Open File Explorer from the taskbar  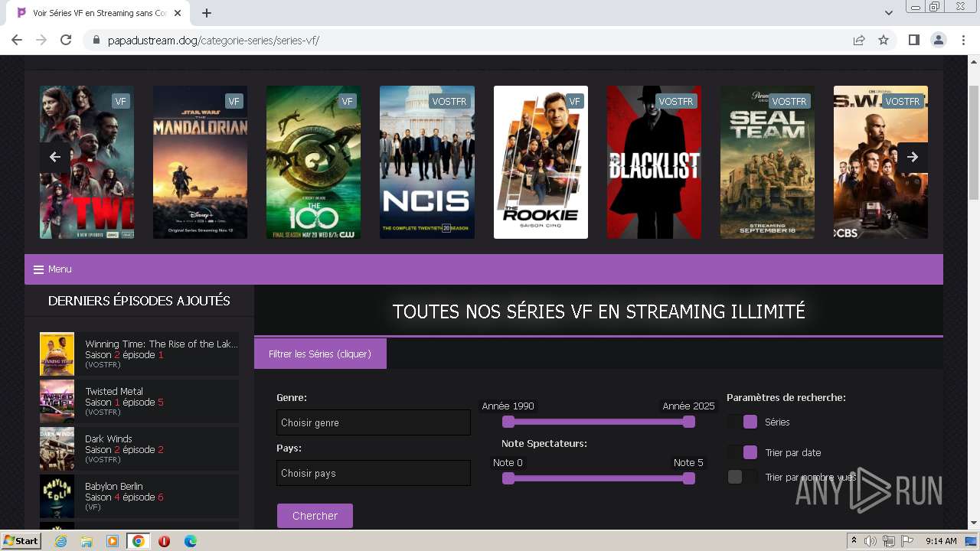tap(87, 541)
